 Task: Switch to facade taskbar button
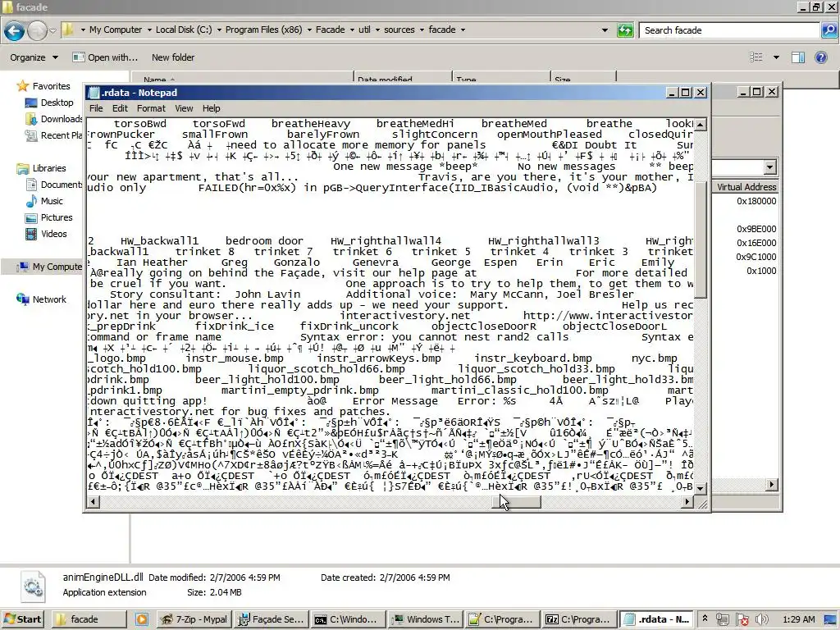[89, 619]
